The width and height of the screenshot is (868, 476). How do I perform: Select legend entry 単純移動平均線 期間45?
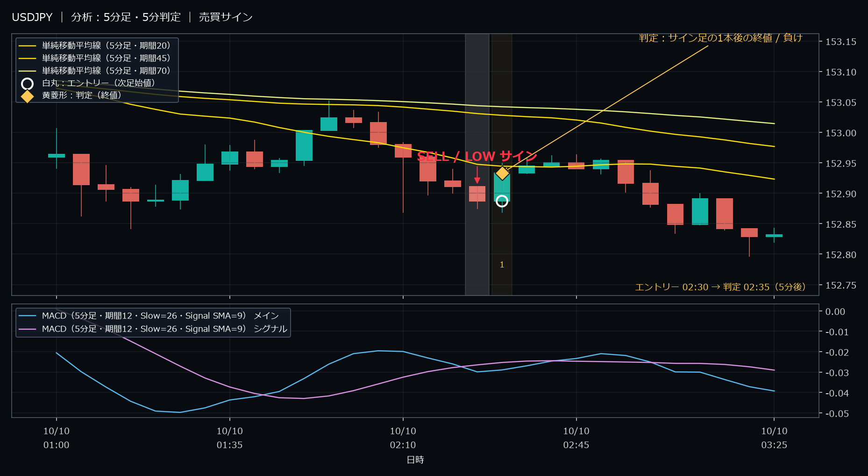pos(95,58)
